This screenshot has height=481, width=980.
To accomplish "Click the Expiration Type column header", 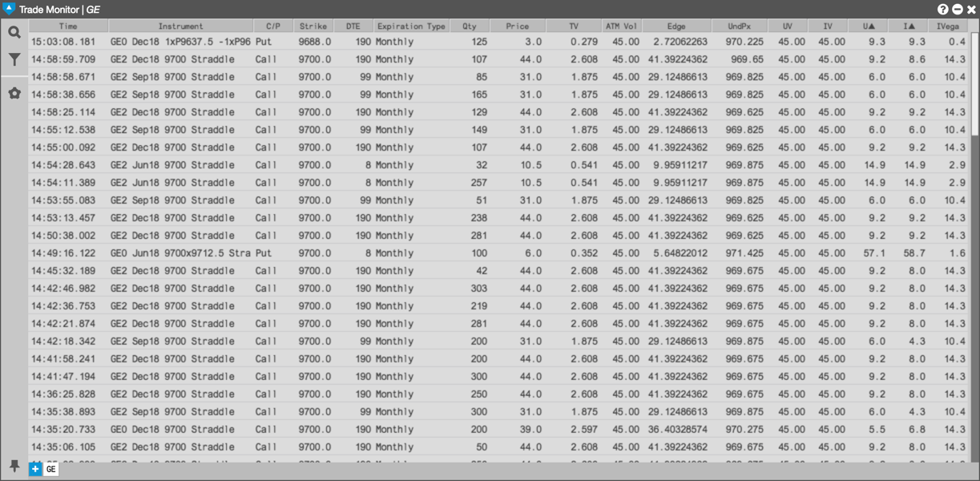I will click(x=411, y=26).
